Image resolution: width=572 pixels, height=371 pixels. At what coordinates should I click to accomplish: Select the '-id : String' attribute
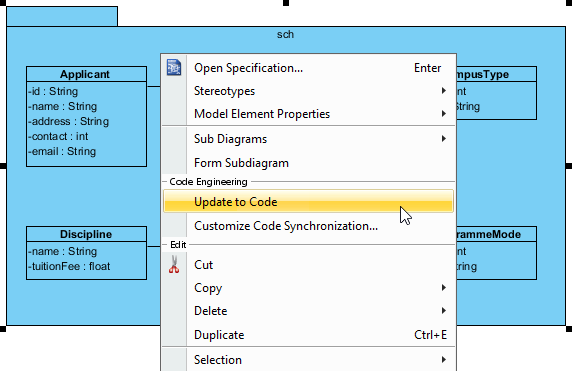point(53,91)
